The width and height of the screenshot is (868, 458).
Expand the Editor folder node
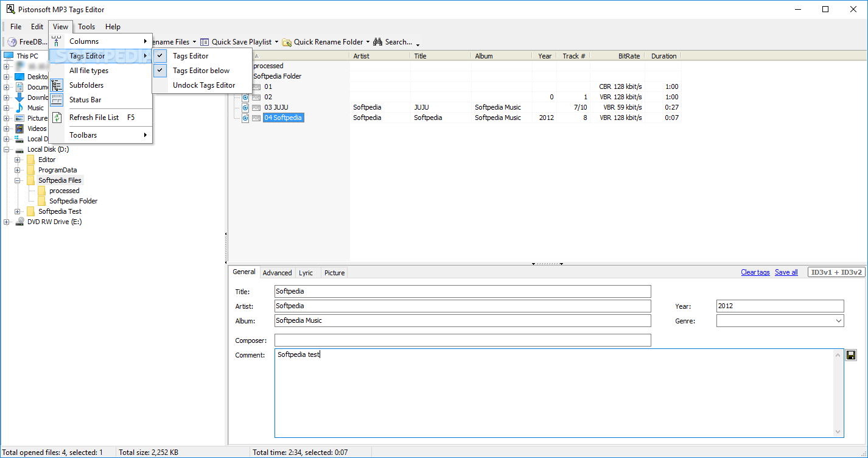click(18, 160)
